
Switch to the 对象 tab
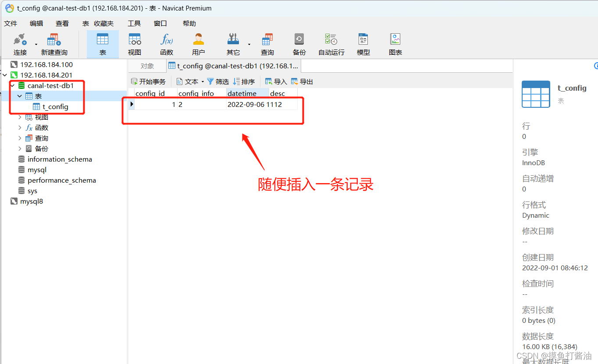[x=147, y=66]
